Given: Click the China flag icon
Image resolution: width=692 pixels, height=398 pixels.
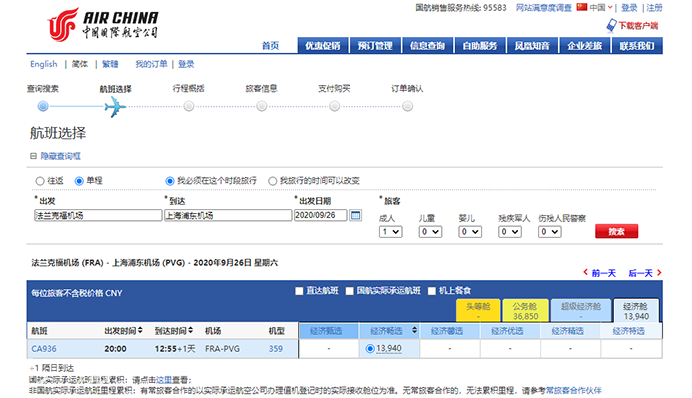Looking at the screenshot, I should coord(582,7).
